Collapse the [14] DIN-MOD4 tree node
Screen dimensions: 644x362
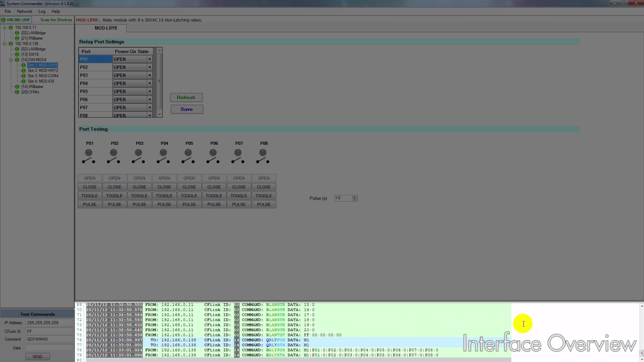click(11, 60)
